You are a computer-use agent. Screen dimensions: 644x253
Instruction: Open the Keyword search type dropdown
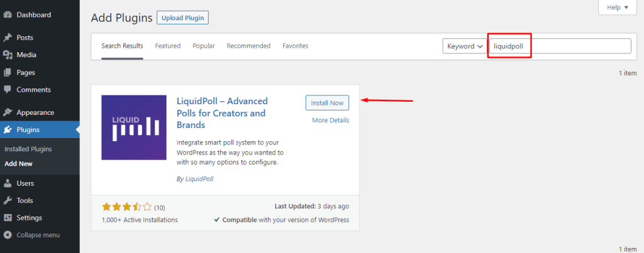click(x=465, y=46)
